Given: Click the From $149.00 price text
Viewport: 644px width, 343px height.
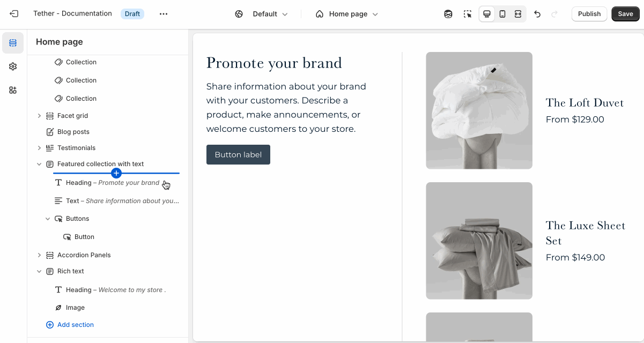Looking at the screenshot, I should click(x=575, y=258).
